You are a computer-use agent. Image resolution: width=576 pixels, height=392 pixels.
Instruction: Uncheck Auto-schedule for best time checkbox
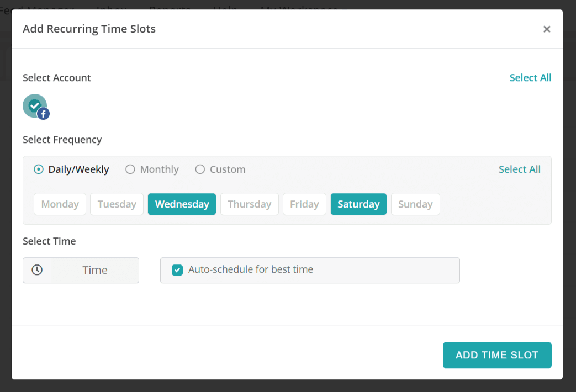(177, 270)
